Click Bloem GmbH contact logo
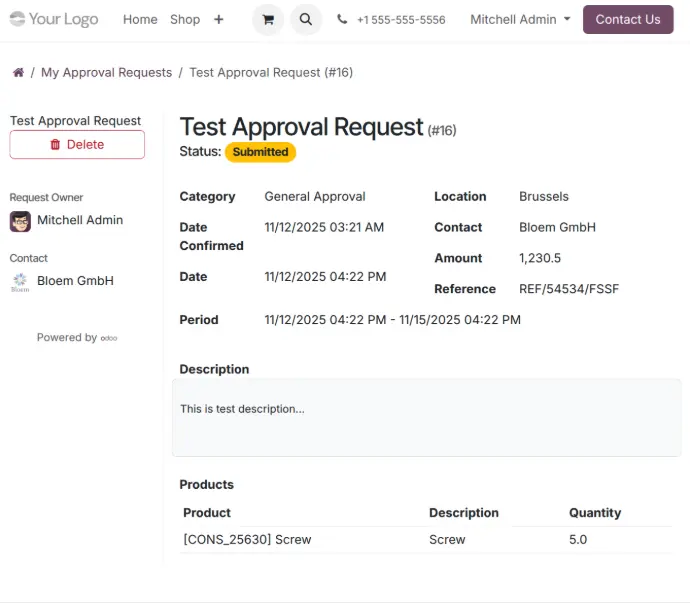This screenshot has width=690, height=603. click(20, 282)
